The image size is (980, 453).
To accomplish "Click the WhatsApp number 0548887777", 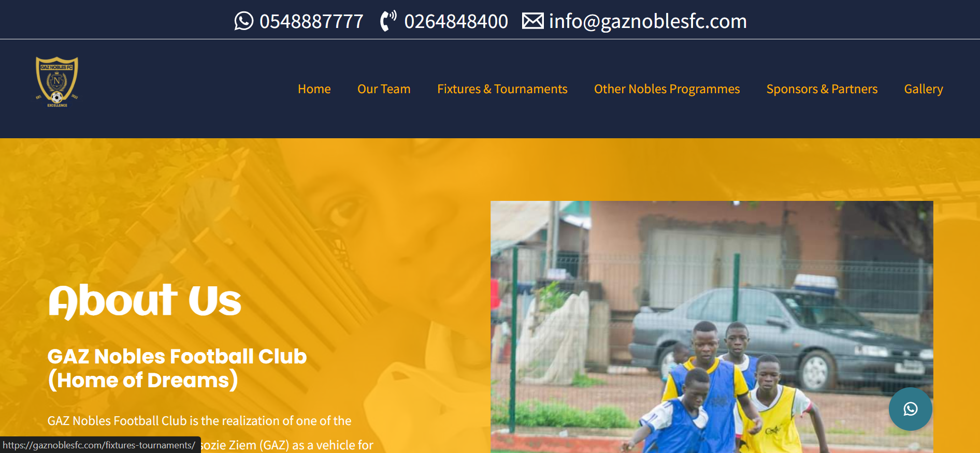I will (311, 21).
